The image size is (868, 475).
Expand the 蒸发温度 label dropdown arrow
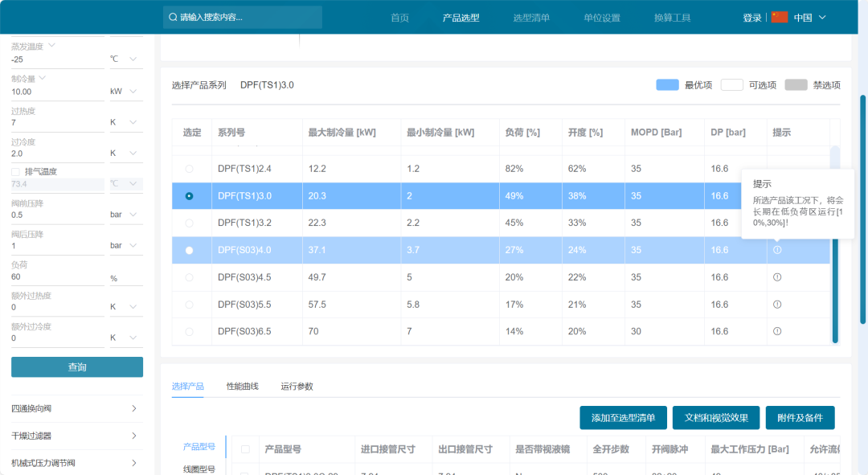point(52,45)
